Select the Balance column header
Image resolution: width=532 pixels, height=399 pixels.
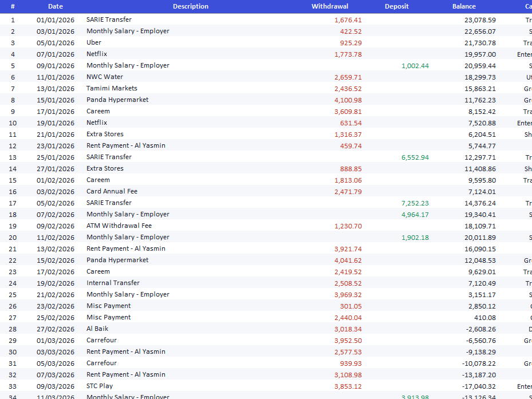tap(464, 6)
